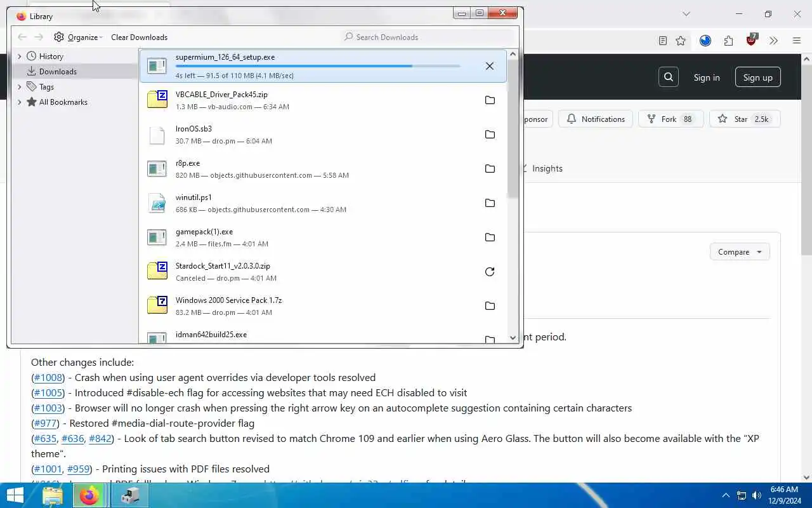Click Search Downloads input field
The width and height of the screenshot is (812, 508).
coord(428,37)
